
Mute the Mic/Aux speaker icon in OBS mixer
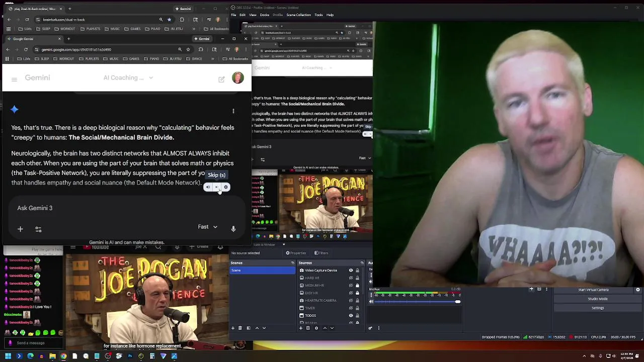click(371, 302)
